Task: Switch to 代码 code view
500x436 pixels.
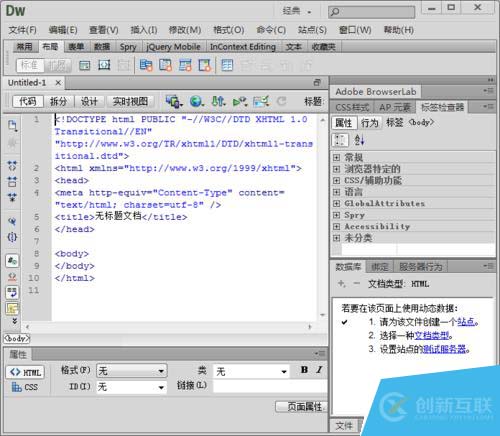Action: (x=28, y=101)
